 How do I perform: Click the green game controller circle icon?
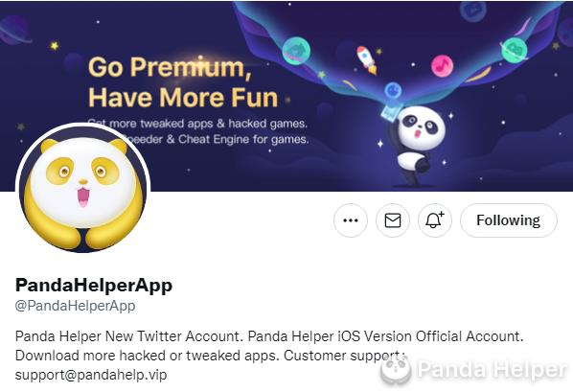coord(515,50)
